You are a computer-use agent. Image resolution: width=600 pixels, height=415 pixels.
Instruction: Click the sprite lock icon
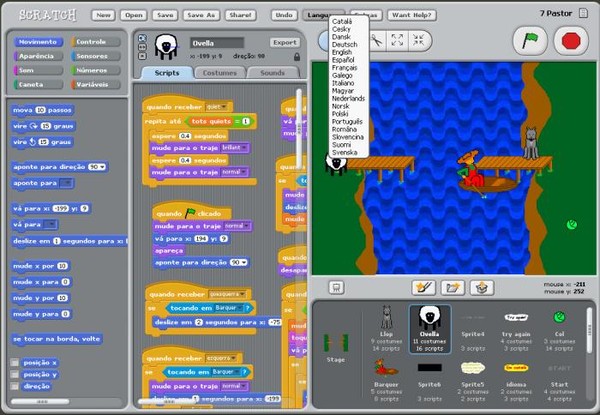pyautogui.click(x=297, y=57)
